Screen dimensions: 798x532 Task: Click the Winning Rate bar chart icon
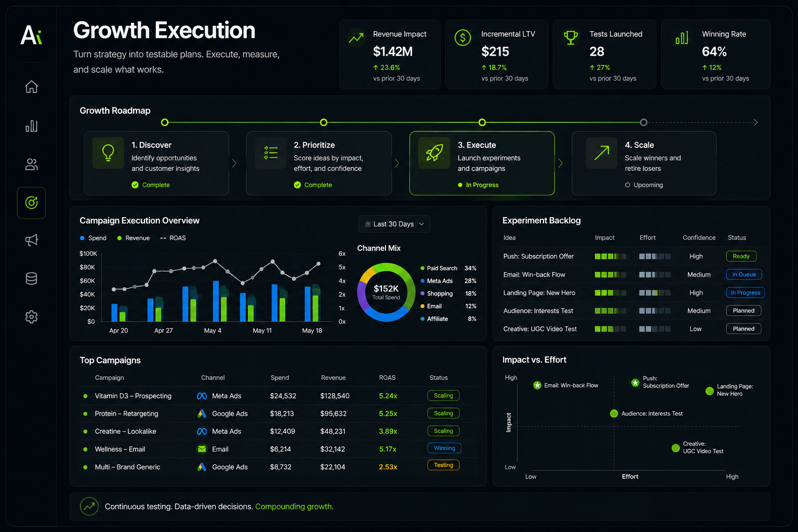pyautogui.click(x=682, y=38)
